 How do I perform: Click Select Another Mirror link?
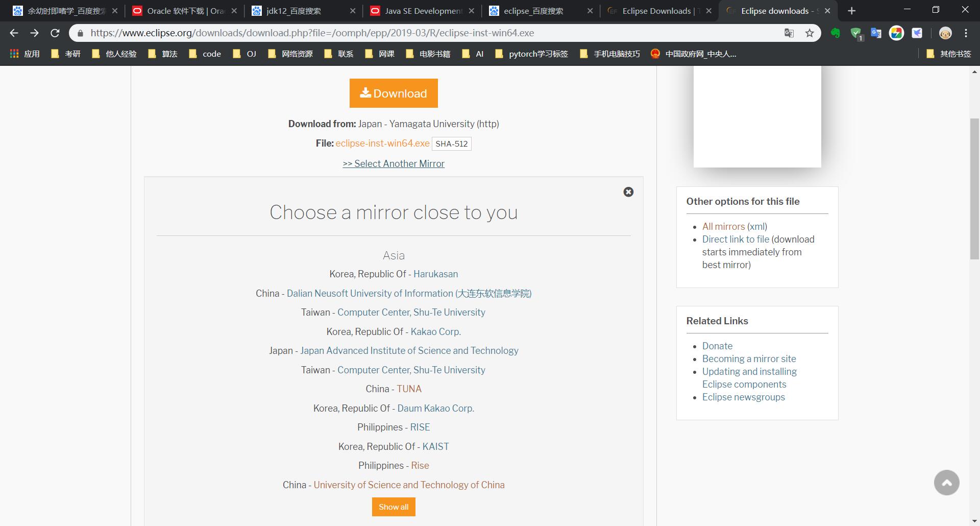tap(394, 163)
